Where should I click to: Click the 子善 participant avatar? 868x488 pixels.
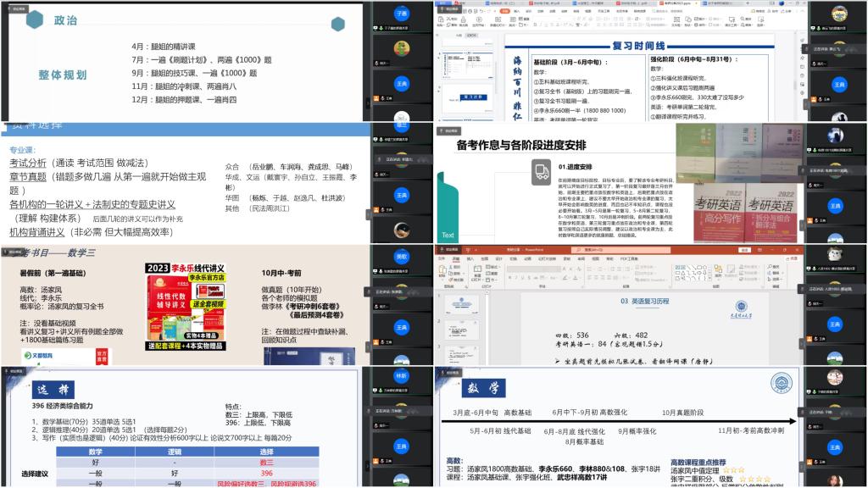click(x=402, y=14)
